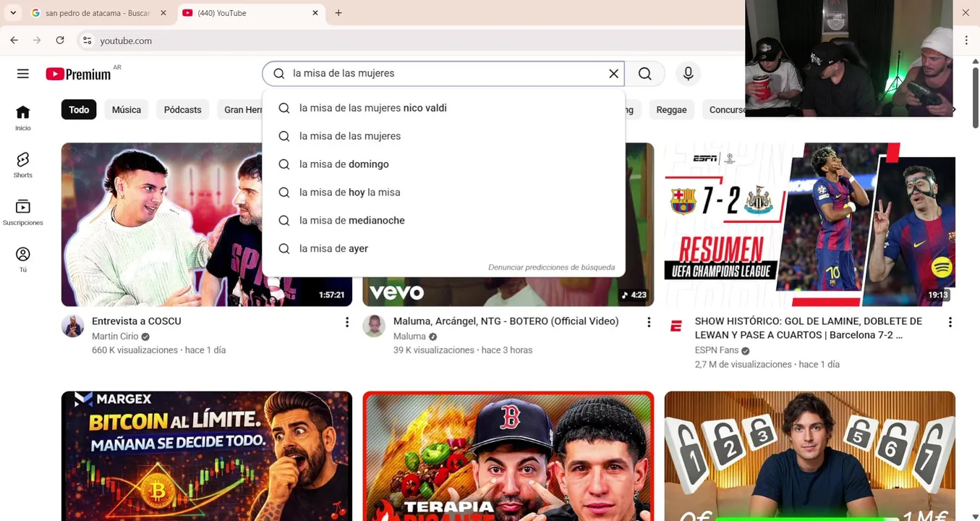
Task: Open ESPN Fans channel avatar
Action: click(x=676, y=326)
